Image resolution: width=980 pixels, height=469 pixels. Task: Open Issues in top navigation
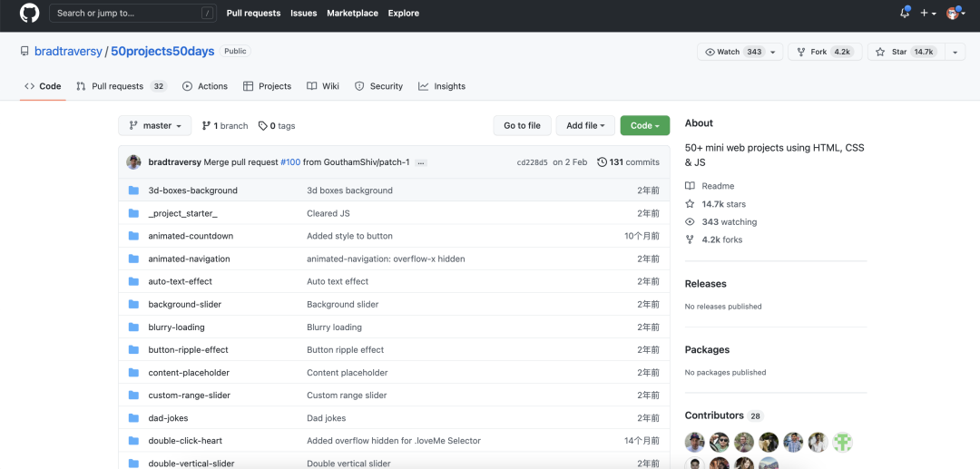tap(304, 13)
